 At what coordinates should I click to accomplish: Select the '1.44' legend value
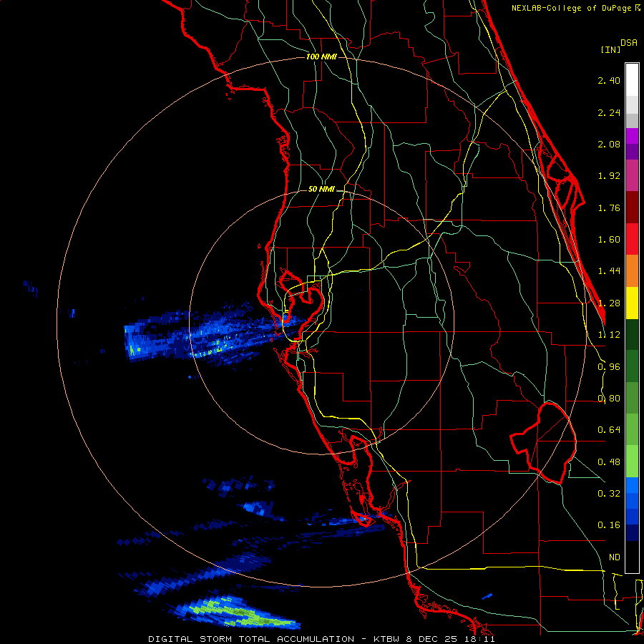609,271
